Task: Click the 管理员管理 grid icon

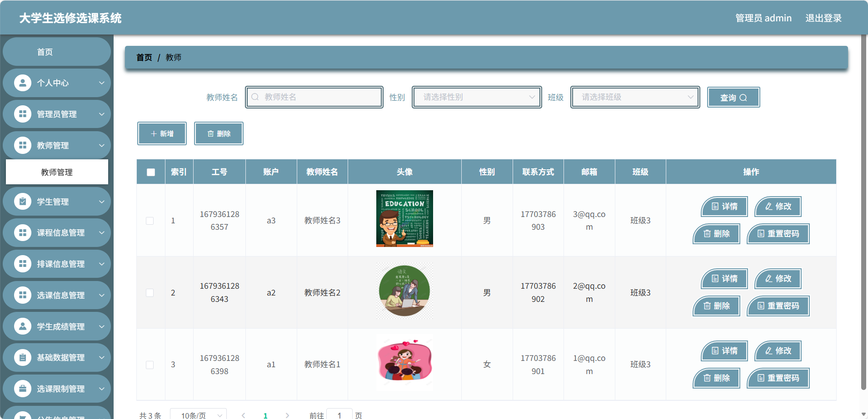Action: (23, 114)
